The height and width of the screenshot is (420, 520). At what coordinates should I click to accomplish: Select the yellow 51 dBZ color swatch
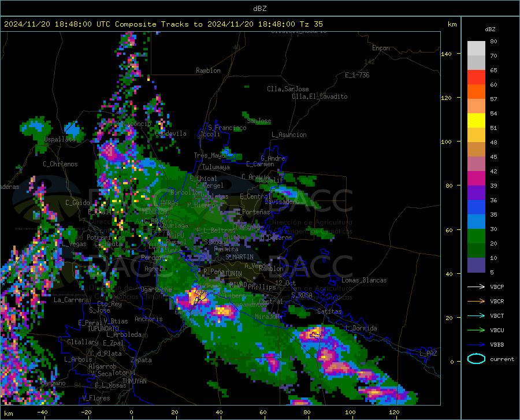coord(476,120)
